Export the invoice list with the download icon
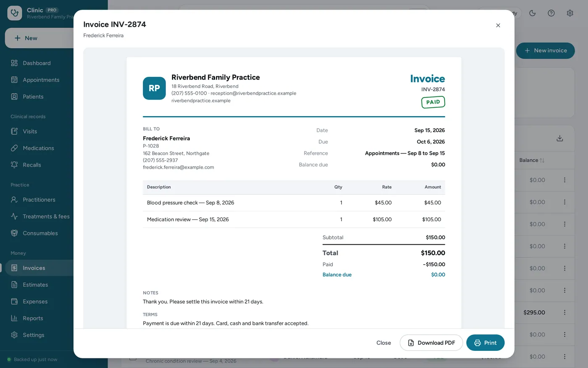588x368 pixels. [x=560, y=138]
